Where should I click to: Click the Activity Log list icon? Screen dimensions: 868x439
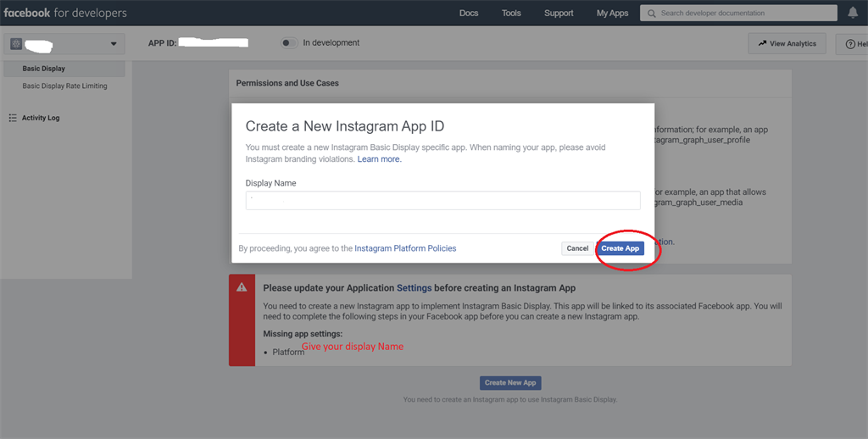[x=13, y=118]
